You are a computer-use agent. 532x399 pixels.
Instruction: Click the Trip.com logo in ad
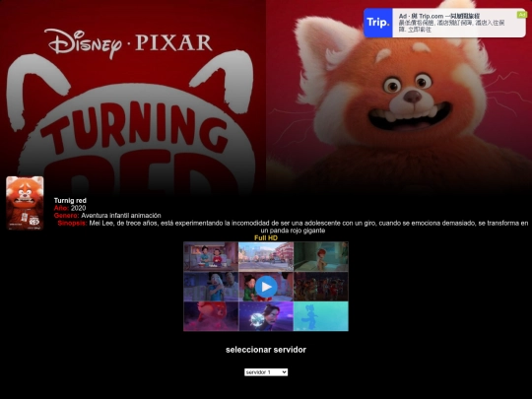(378, 23)
